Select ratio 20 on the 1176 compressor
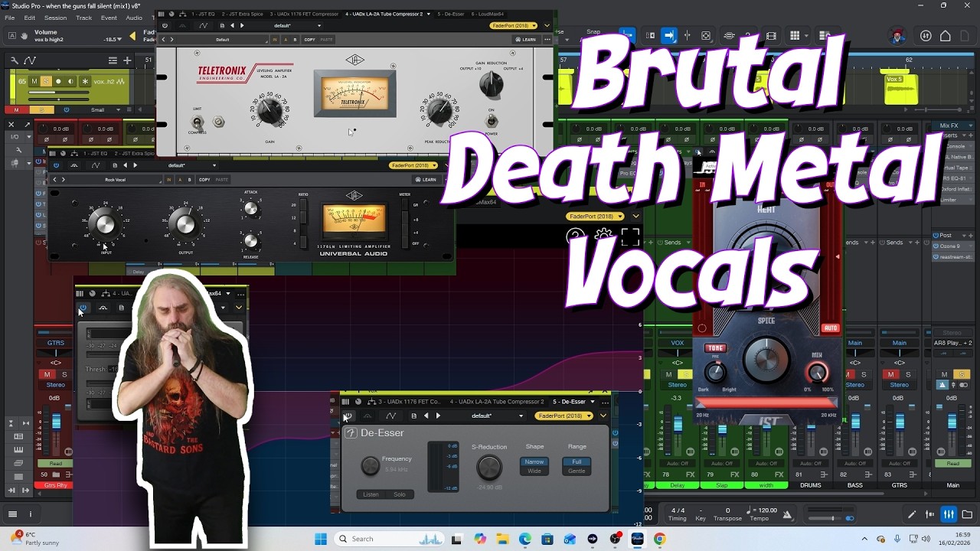980x551 pixels. [304, 205]
